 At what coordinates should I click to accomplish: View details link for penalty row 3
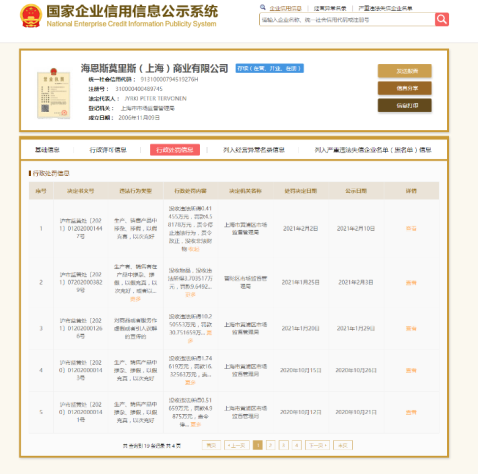[x=411, y=329]
